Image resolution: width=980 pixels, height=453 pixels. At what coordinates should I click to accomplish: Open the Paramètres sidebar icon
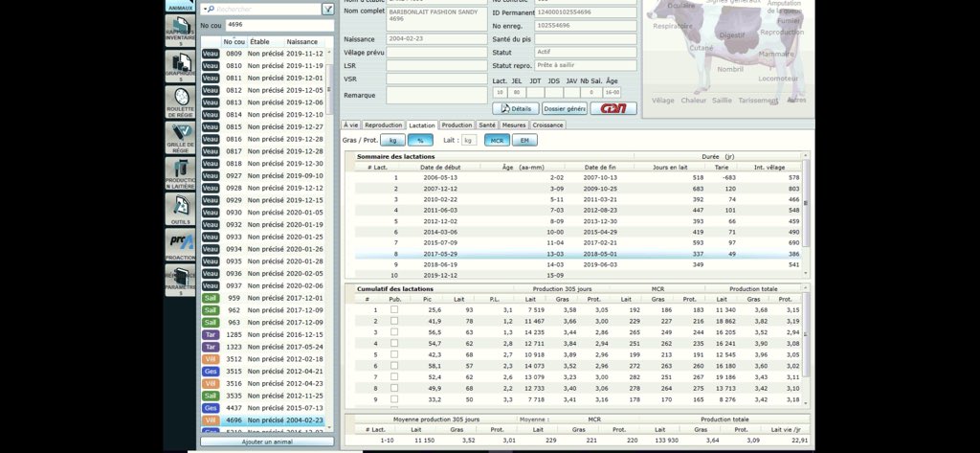pos(180,281)
